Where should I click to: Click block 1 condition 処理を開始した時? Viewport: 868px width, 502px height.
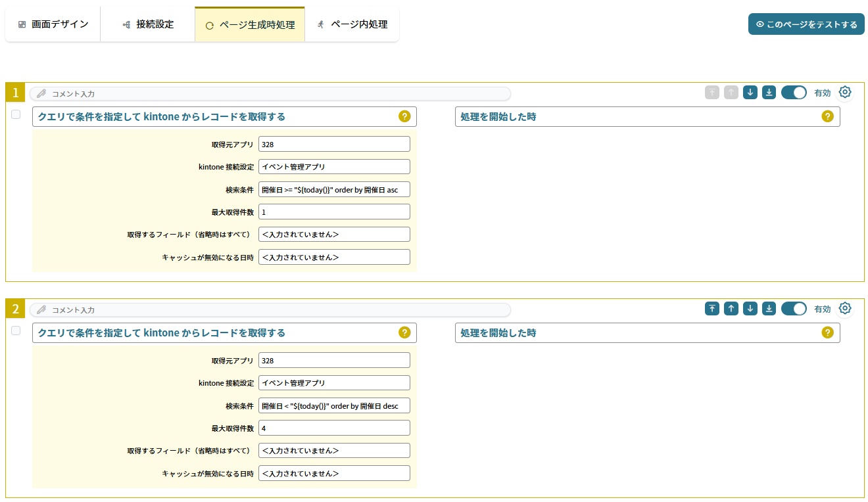647,116
